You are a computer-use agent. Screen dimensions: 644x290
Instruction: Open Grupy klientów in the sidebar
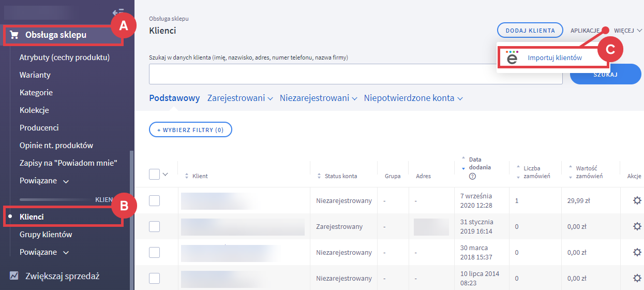(x=46, y=235)
